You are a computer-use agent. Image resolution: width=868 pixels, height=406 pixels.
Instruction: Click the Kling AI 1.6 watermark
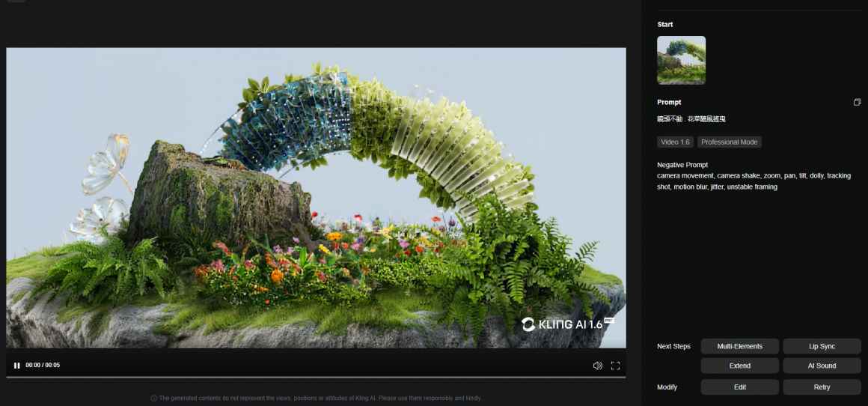(567, 324)
